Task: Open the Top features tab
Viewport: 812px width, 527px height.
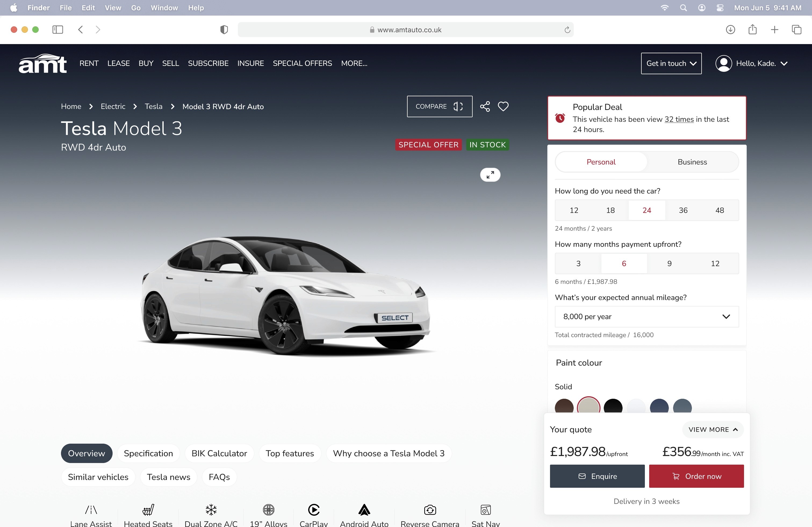Action: tap(290, 454)
